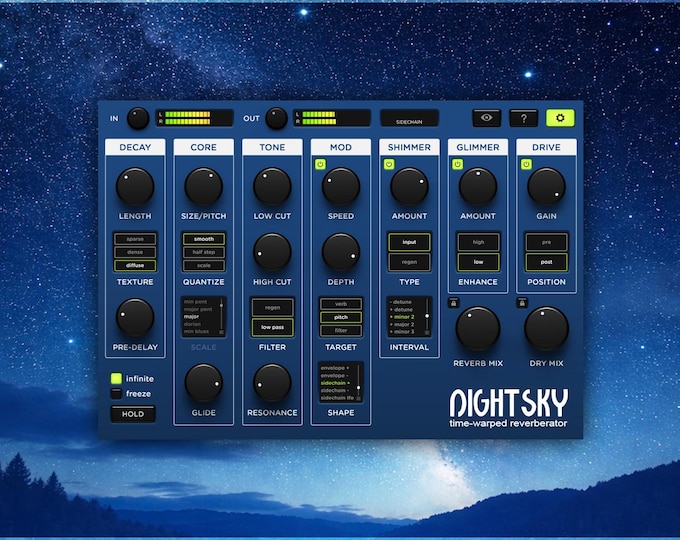Choose regen filter mode in TONE
This screenshot has height=540, width=680.
272,308
